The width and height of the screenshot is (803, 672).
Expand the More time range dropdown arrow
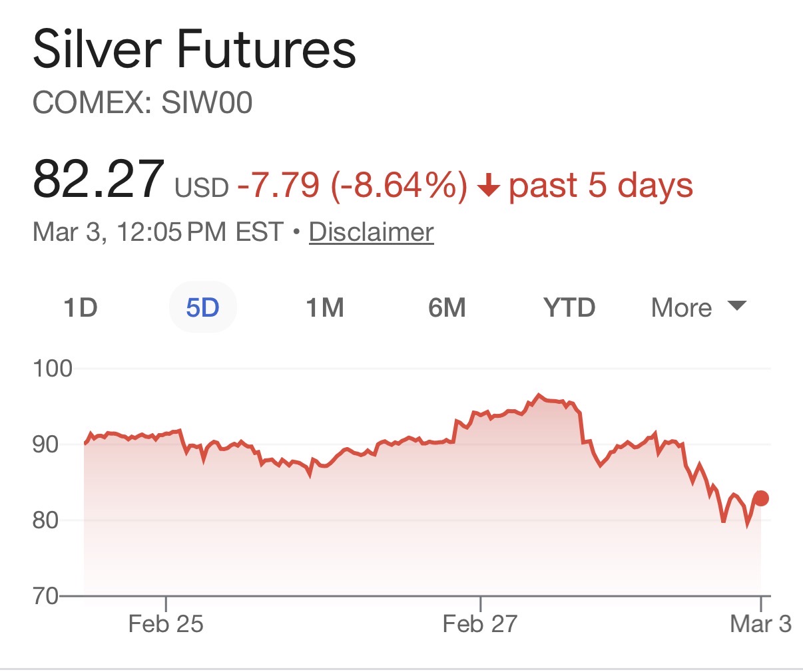736,306
